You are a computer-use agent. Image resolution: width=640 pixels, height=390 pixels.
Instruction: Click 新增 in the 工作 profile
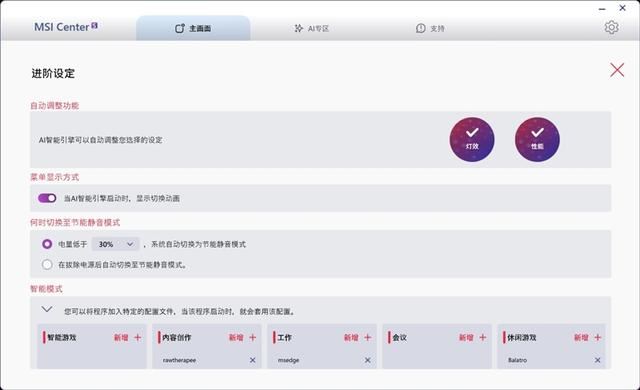(351, 337)
